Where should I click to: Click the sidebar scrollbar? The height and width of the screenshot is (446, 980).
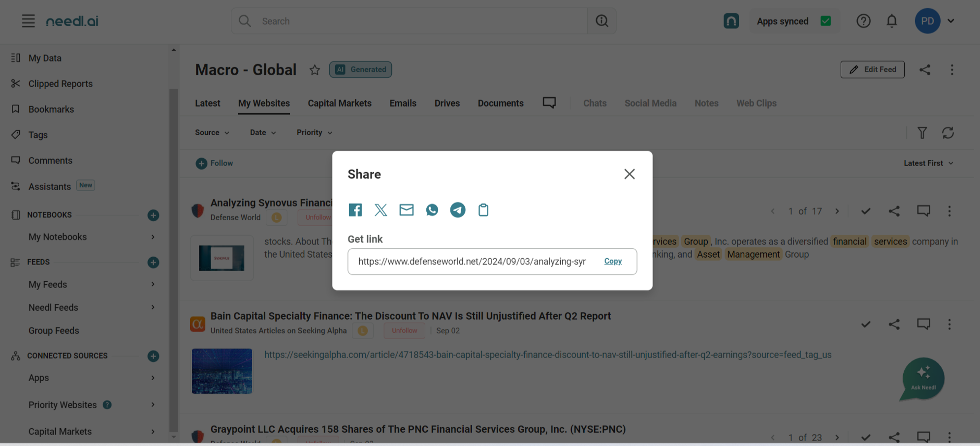(x=173, y=261)
